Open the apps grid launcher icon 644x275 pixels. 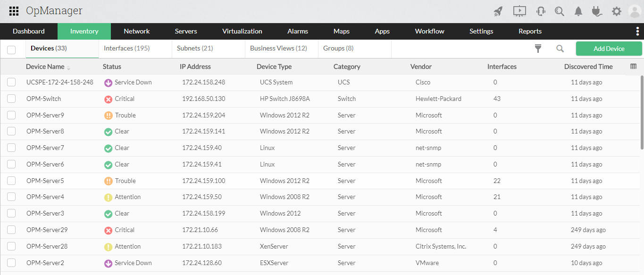pyautogui.click(x=14, y=11)
